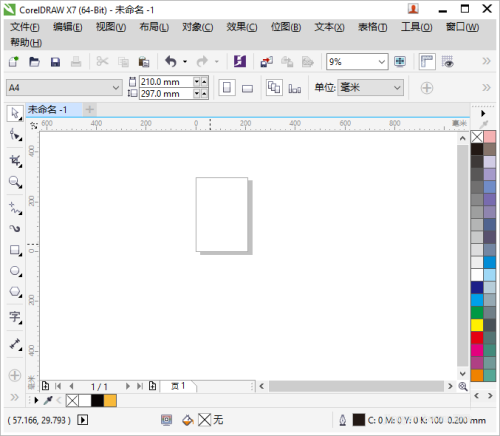
Task: Click the quick customize plus on property bar
Action: click(x=427, y=88)
